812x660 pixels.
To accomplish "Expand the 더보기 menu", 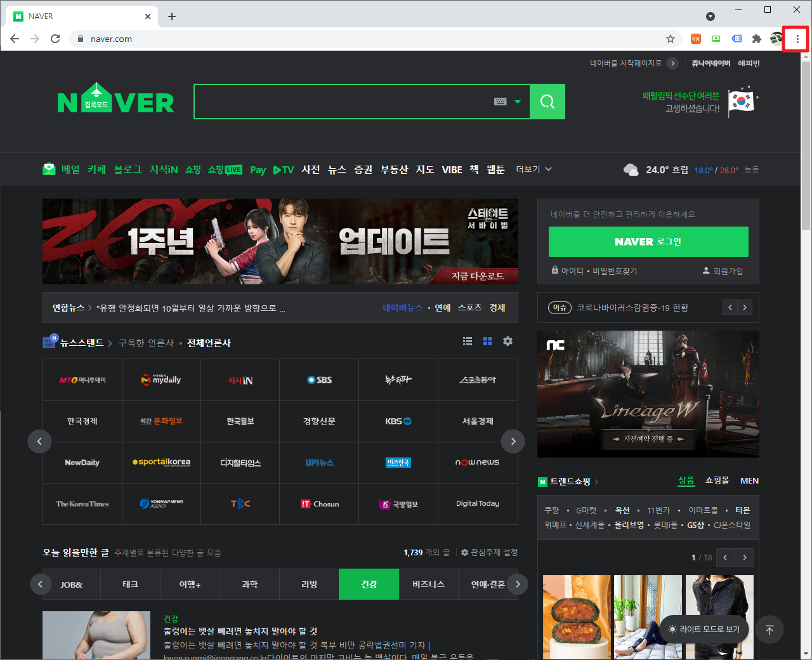I will (534, 169).
